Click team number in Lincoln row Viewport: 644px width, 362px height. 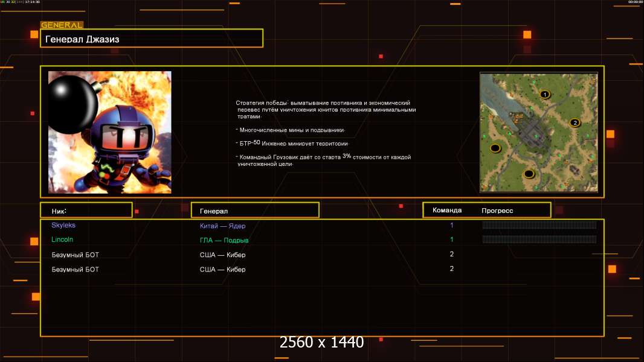coord(451,240)
